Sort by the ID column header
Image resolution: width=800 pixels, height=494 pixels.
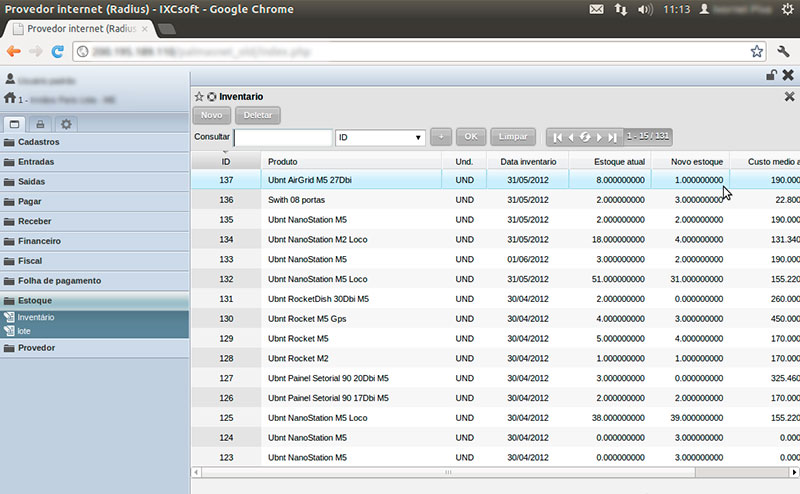coord(226,162)
